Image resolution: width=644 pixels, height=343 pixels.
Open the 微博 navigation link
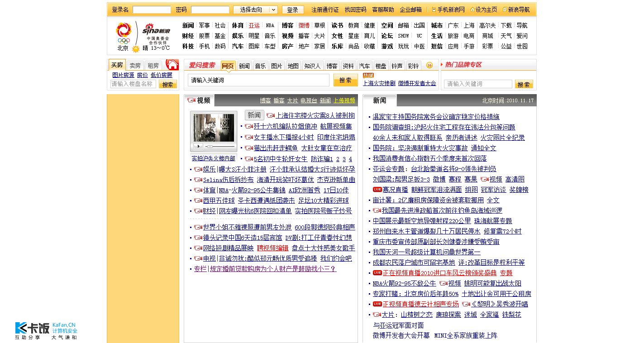coord(304,25)
